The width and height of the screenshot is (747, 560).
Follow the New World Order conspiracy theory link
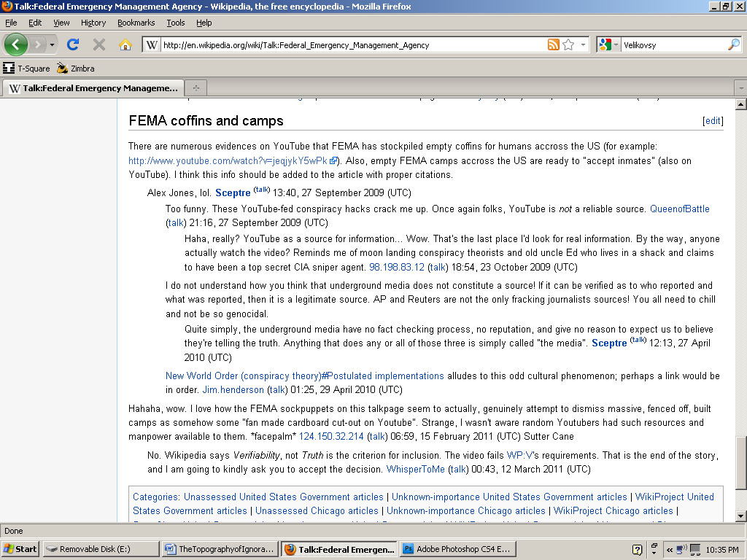[x=304, y=376]
